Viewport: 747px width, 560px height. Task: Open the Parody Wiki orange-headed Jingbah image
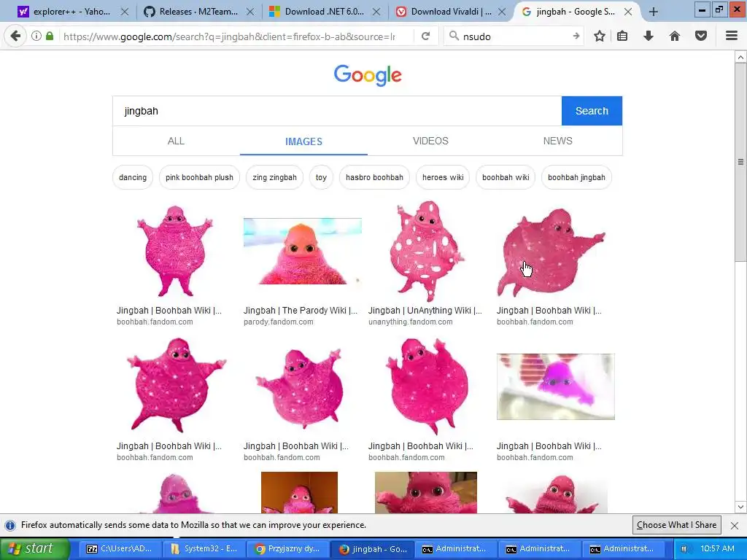coord(303,251)
